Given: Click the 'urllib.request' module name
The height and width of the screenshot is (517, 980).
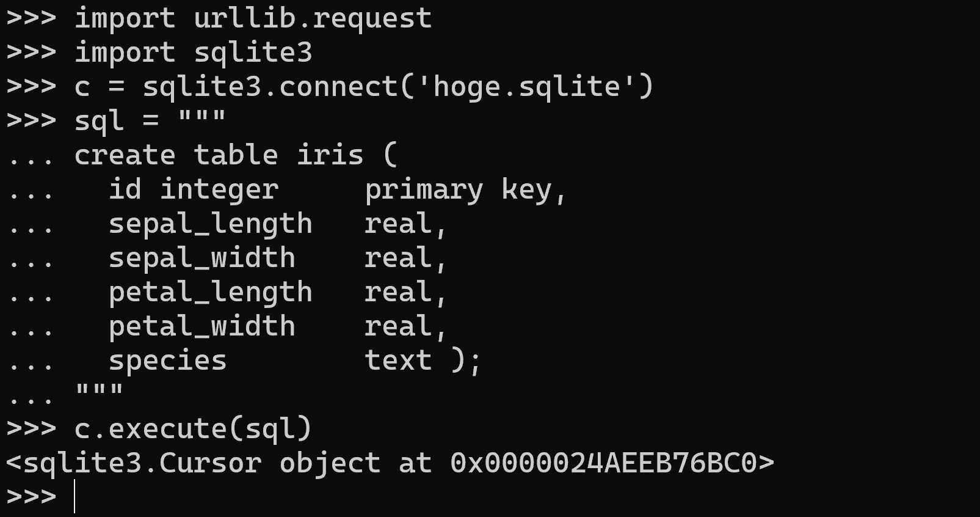Looking at the screenshot, I should coord(313,18).
